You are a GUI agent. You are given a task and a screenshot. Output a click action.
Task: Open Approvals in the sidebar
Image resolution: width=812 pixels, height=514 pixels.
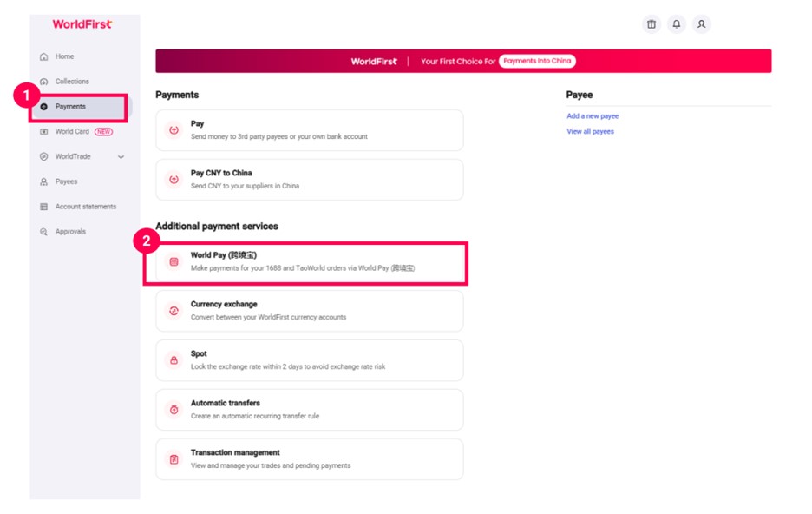(x=71, y=232)
